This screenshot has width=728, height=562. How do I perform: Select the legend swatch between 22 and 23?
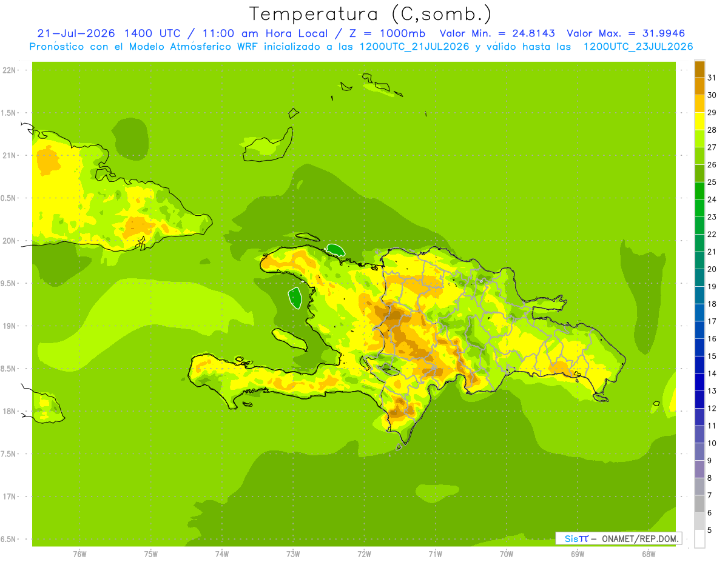tap(699, 225)
